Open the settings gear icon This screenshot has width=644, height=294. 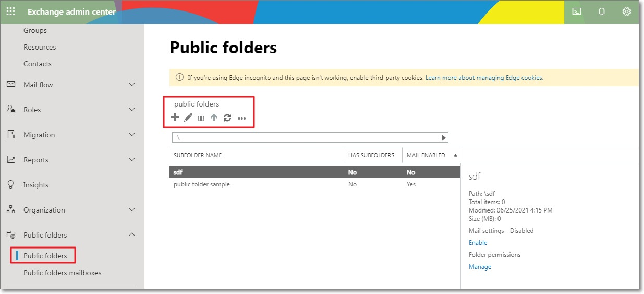pyautogui.click(x=627, y=11)
